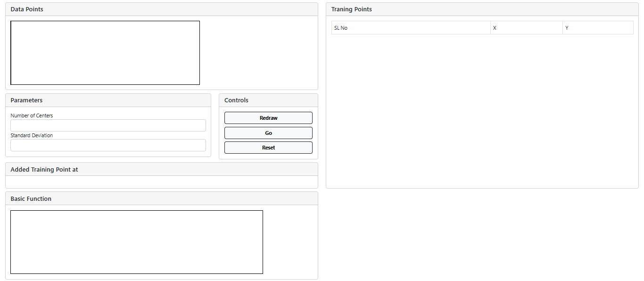
Task: Focus the Standard Deviation input field
Action: point(108,145)
